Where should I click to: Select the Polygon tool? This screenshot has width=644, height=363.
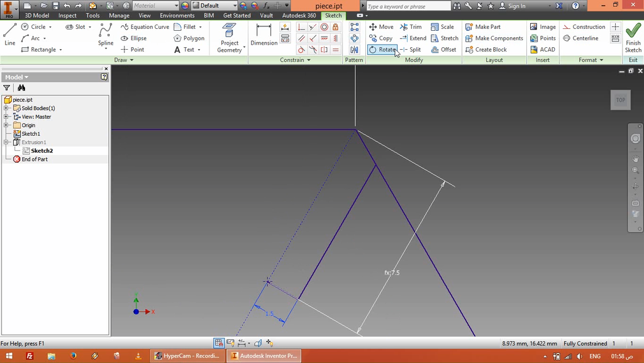[189, 38]
